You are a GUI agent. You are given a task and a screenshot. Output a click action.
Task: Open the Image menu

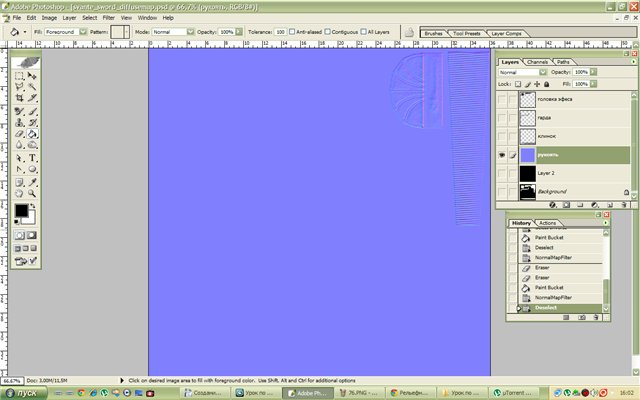49,18
